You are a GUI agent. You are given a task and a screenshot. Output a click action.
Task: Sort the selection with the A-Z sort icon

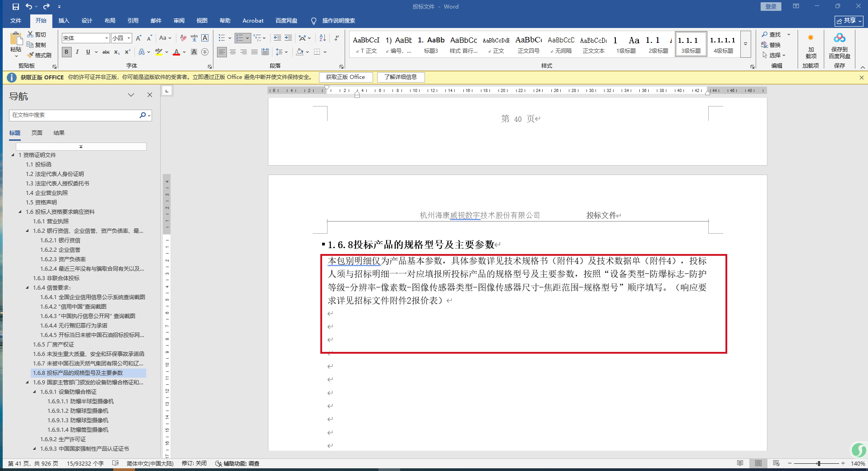323,38
